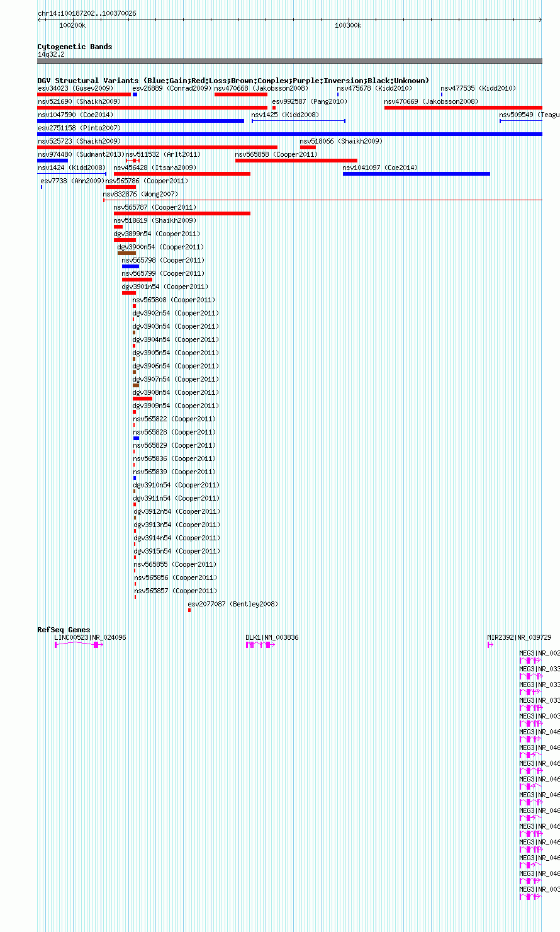Click the esv7738 (Ahn2009) label
The height and width of the screenshot is (932, 560).
tap(72, 181)
